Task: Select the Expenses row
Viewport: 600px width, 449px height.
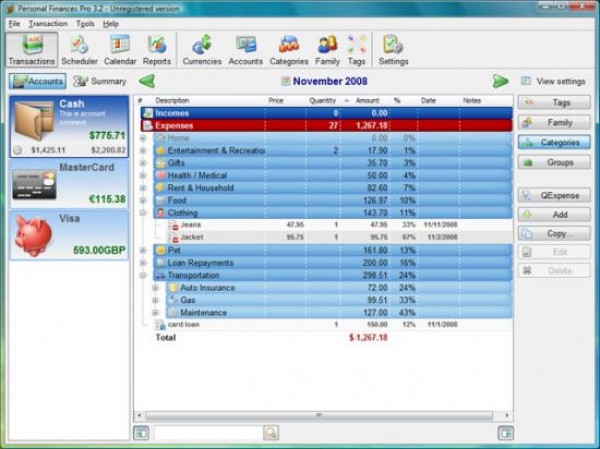Action: [x=326, y=126]
